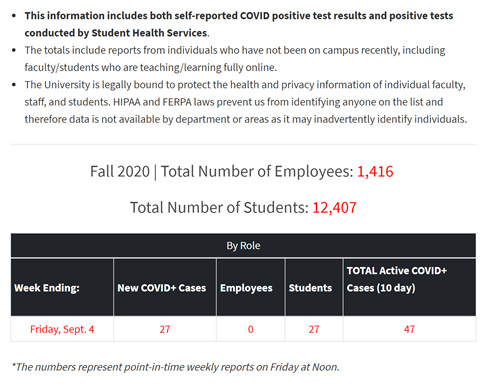Click the bold self-reported COVID bullet text
Screen dimensions: 483x388
(x=239, y=24)
